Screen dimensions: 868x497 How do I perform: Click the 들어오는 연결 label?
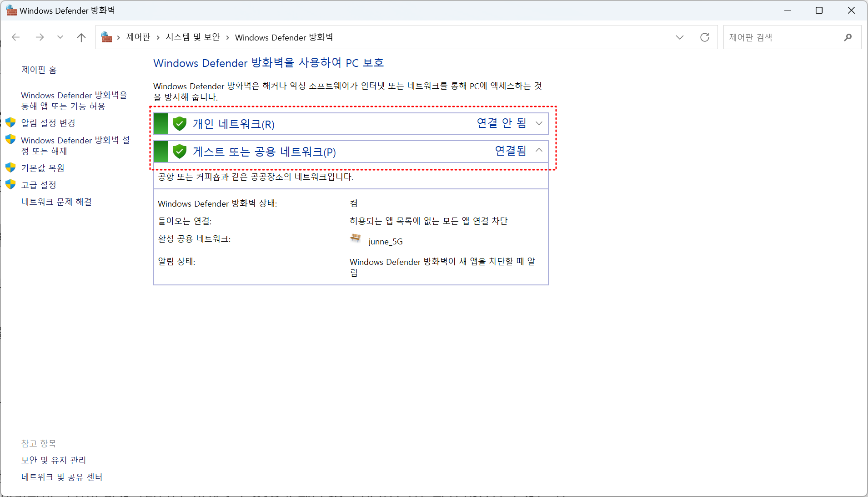pyautogui.click(x=185, y=221)
